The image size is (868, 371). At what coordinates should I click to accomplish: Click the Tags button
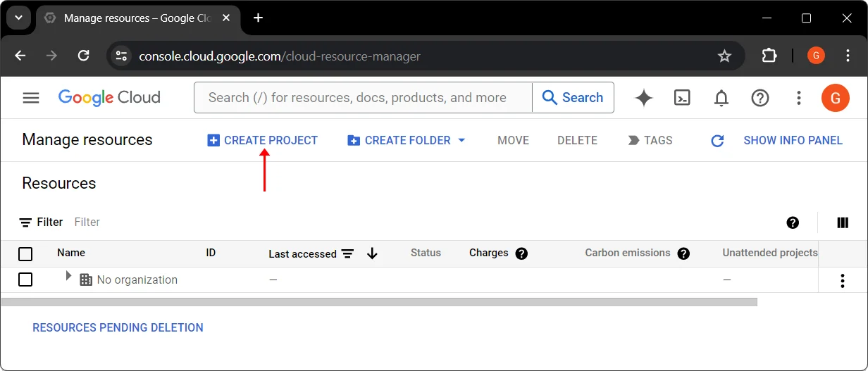[x=650, y=141]
